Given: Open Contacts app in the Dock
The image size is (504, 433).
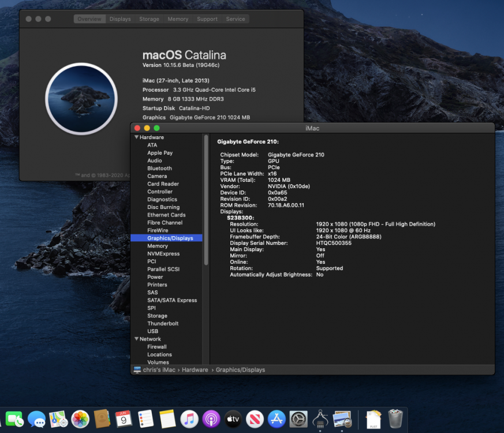Looking at the screenshot, I should point(102,419).
